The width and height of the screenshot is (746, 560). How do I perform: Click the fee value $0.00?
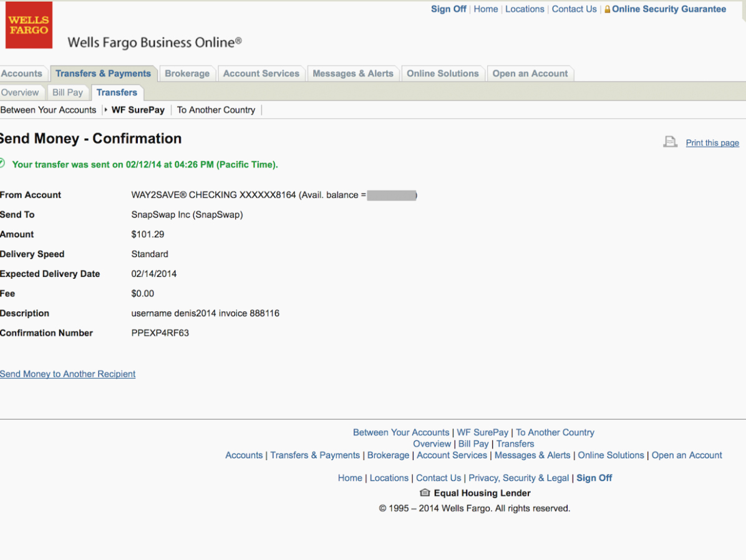click(x=143, y=294)
